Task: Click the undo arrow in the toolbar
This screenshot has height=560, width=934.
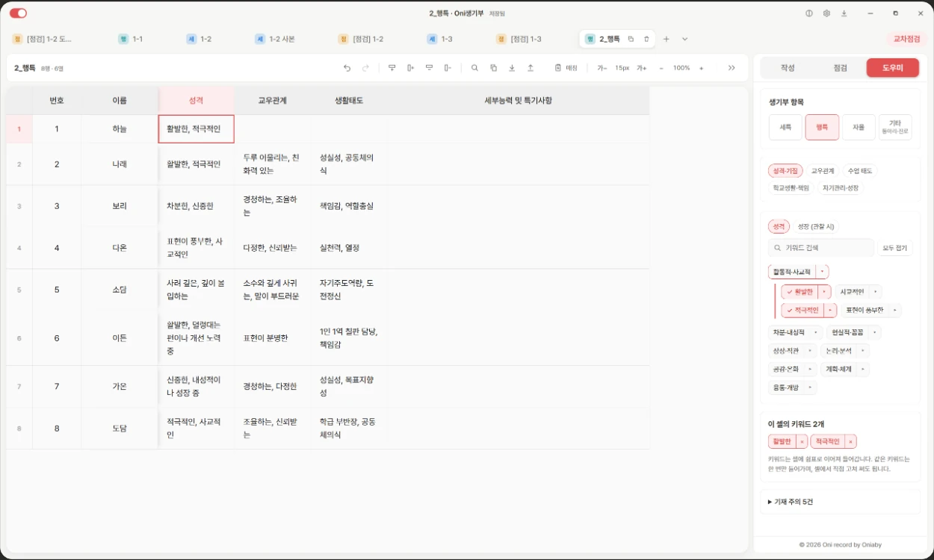Action: [347, 68]
